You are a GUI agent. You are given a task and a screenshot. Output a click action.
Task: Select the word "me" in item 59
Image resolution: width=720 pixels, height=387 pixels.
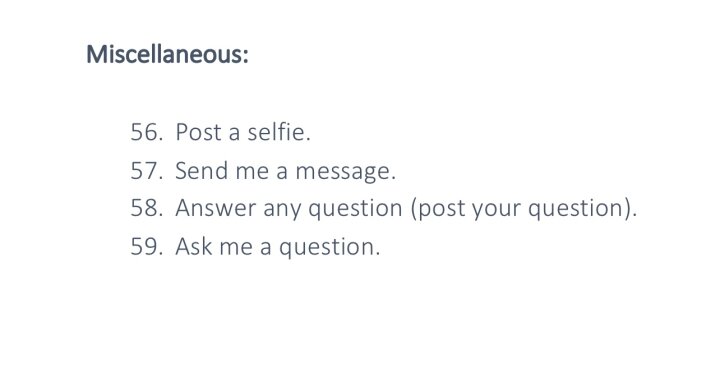pyautogui.click(x=236, y=248)
